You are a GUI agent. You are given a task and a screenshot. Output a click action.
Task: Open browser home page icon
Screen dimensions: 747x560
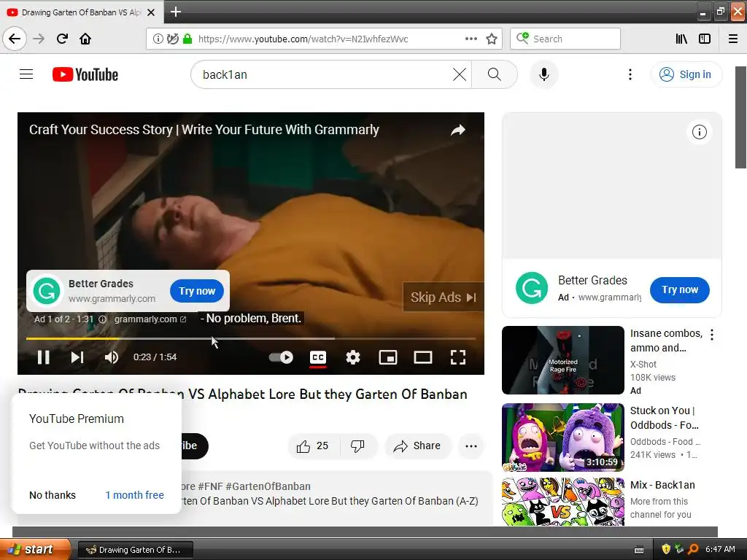coord(85,39)
